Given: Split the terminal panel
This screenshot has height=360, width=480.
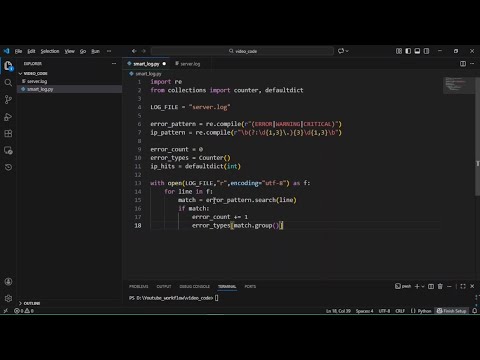Looking at the screenshot, I should coord(431,286).
